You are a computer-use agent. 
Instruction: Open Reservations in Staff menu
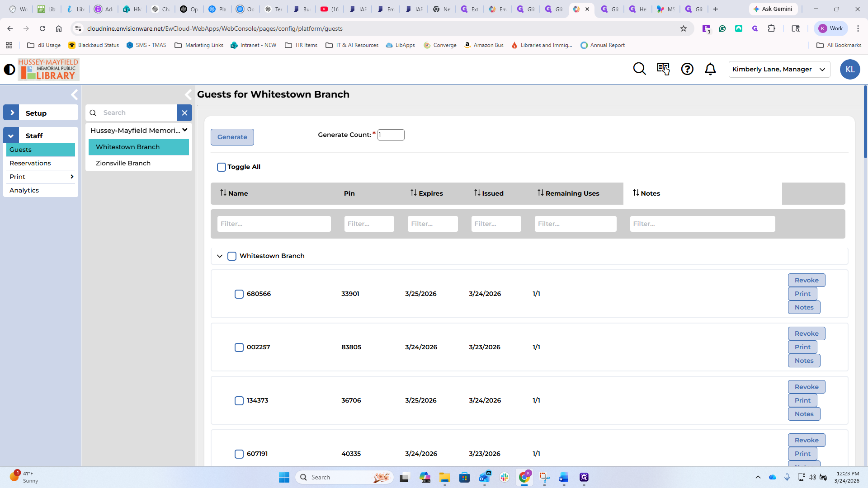coord(30,163)
